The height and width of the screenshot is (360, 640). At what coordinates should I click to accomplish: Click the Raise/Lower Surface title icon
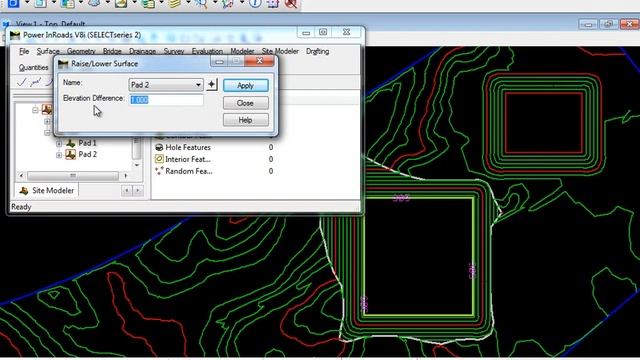coord(63,64)
